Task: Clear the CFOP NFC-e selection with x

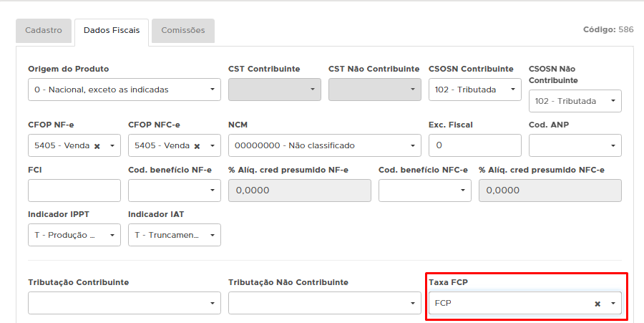Action: click(x=197, y=146)
